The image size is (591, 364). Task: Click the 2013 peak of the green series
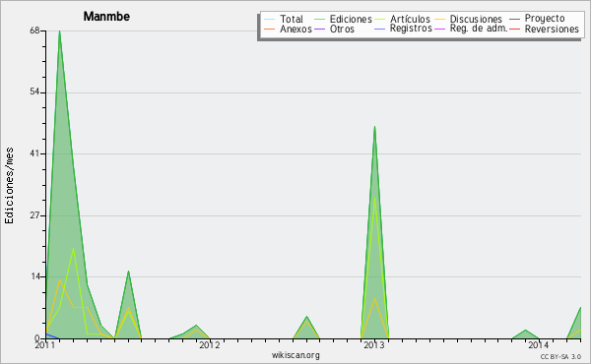(374, 127)
